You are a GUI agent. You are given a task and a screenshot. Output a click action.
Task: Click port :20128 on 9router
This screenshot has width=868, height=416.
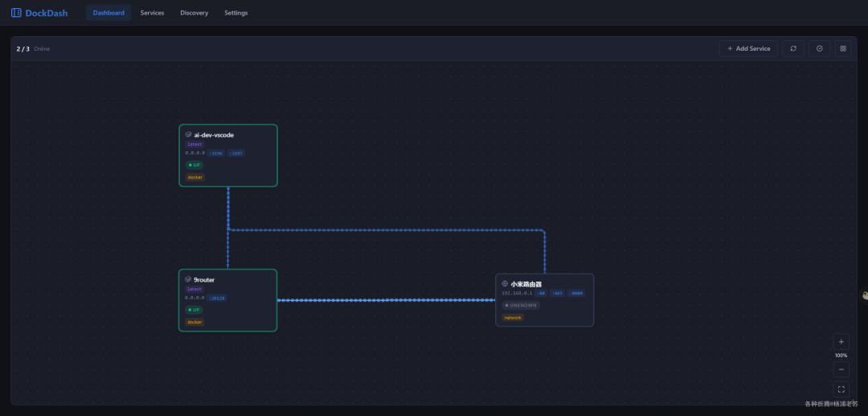click(x=217, y=298)
